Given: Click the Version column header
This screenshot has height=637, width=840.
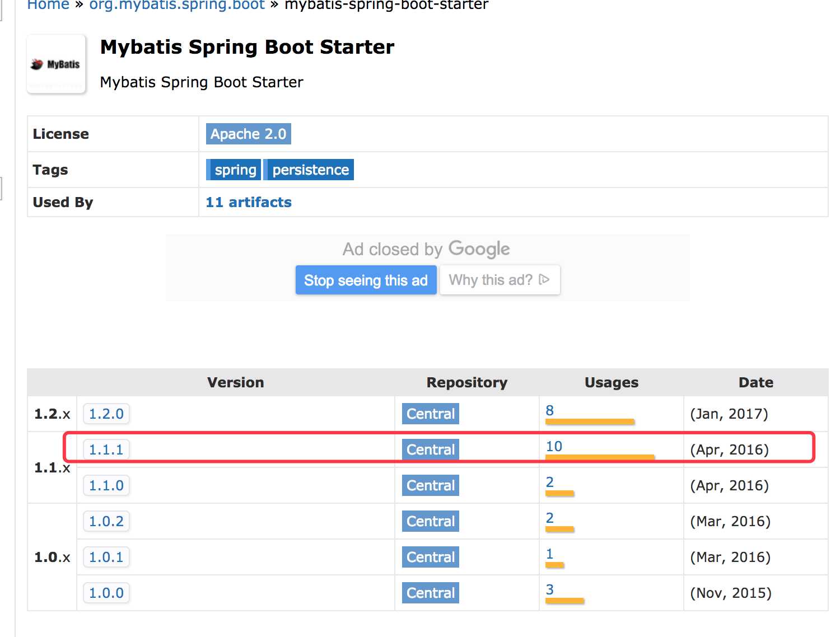Looking at the screenshot, I should pos(235,382).
